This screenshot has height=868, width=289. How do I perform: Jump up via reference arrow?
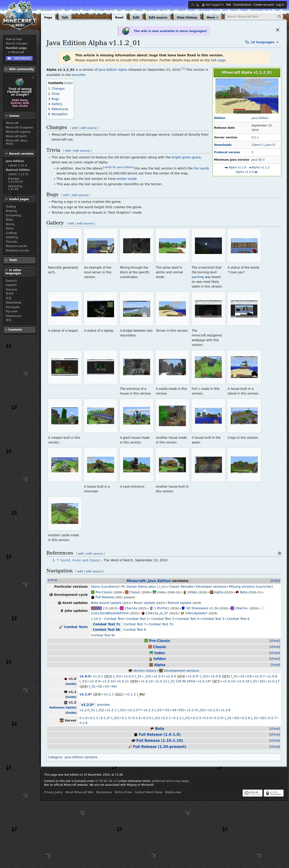click(58, 560)
